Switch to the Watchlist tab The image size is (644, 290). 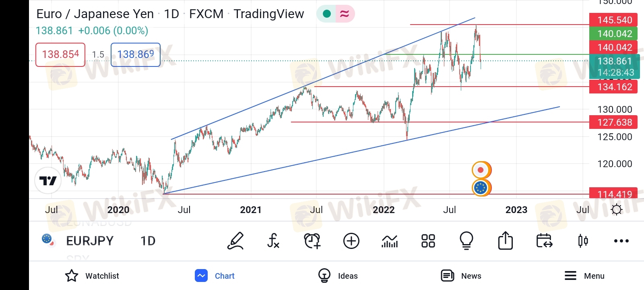click(92, 276)
